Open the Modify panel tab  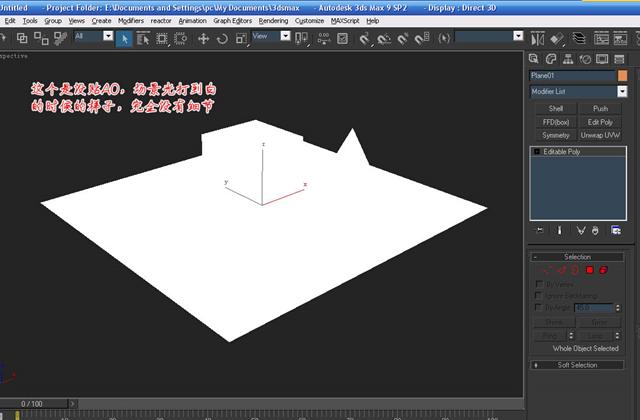(551, 59)
